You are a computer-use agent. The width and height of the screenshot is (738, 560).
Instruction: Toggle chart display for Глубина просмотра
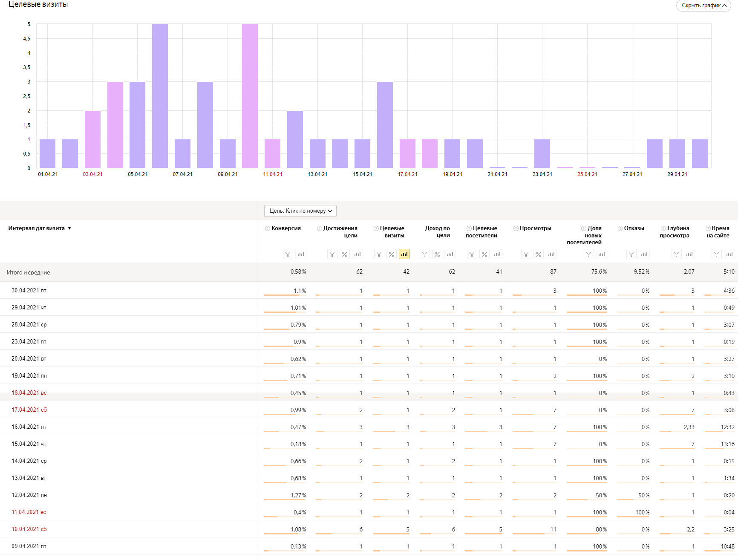[x=689, y=254]
